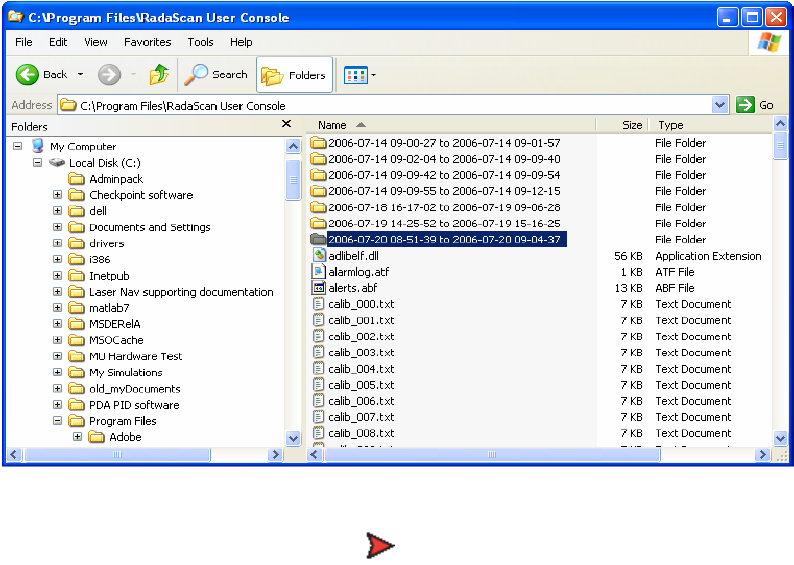Click the My Computer icon in tree
This screenshot has height=565, width=794.
tap(37, 146)
